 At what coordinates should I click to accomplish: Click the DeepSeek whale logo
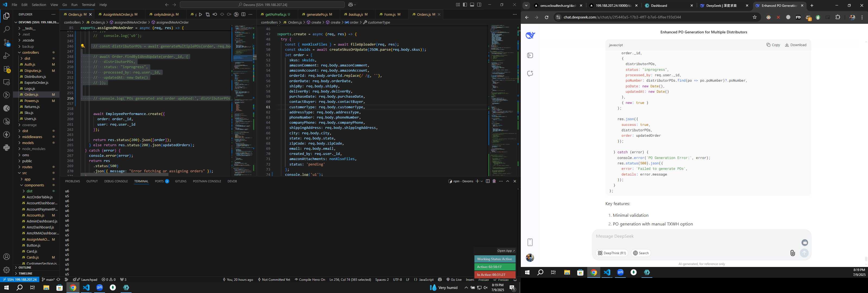coord(530,35)
